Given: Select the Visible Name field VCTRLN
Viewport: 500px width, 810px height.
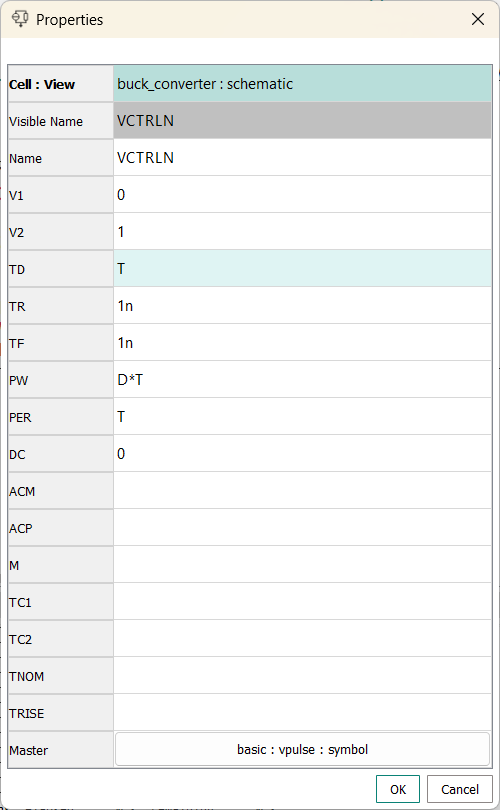Looking at the screenshot, I should 302,120.
